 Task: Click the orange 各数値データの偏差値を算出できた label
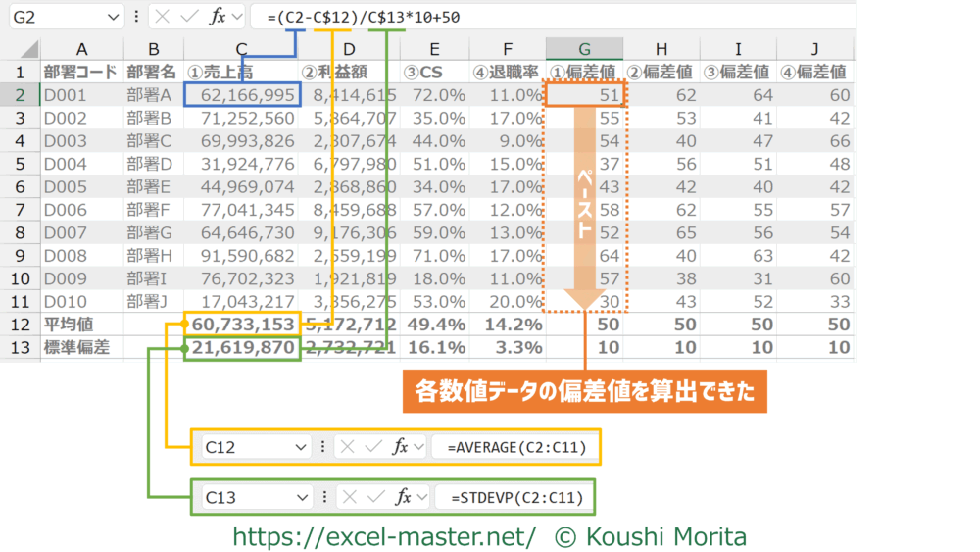[585, 393]
